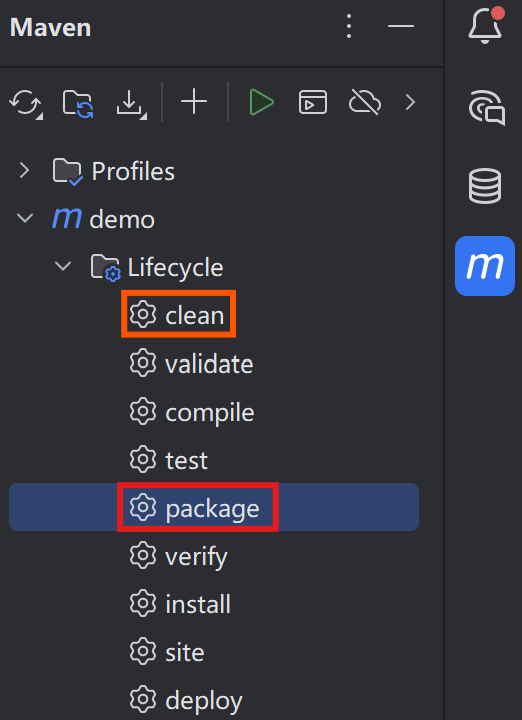The height and width of the screenshot is (720, 522).
Task: Open Maven panel options menu
Action: pos(349,26)
